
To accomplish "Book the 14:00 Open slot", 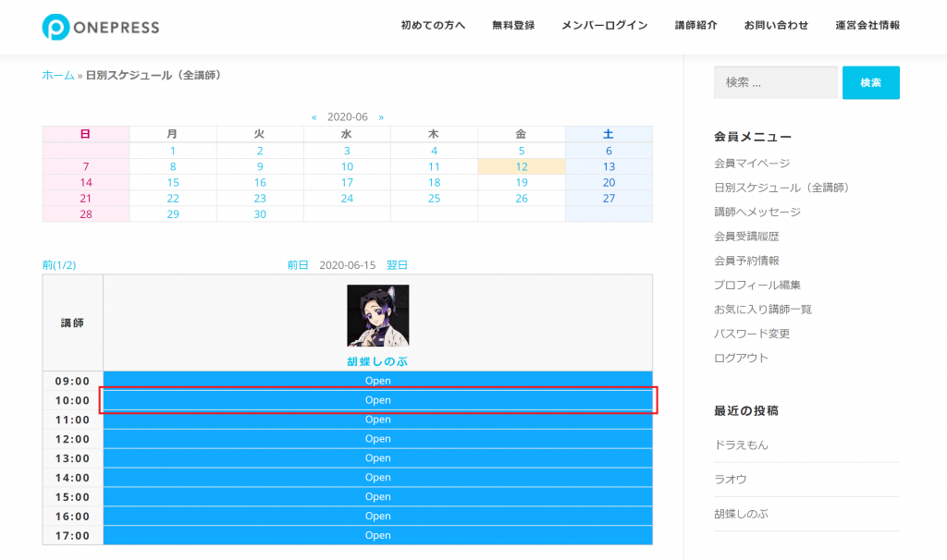I will (378, 478).
